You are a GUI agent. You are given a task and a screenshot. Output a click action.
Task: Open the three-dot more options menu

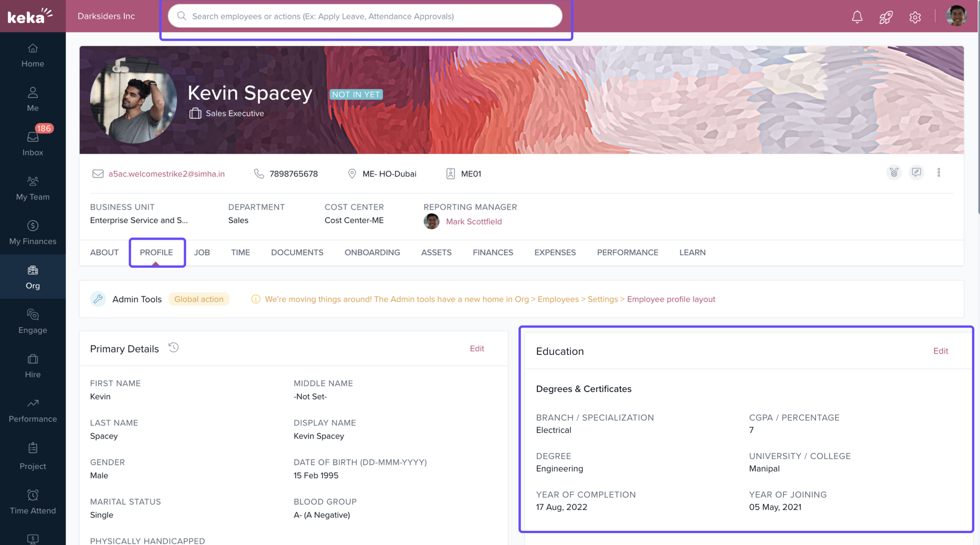[939, 173]
